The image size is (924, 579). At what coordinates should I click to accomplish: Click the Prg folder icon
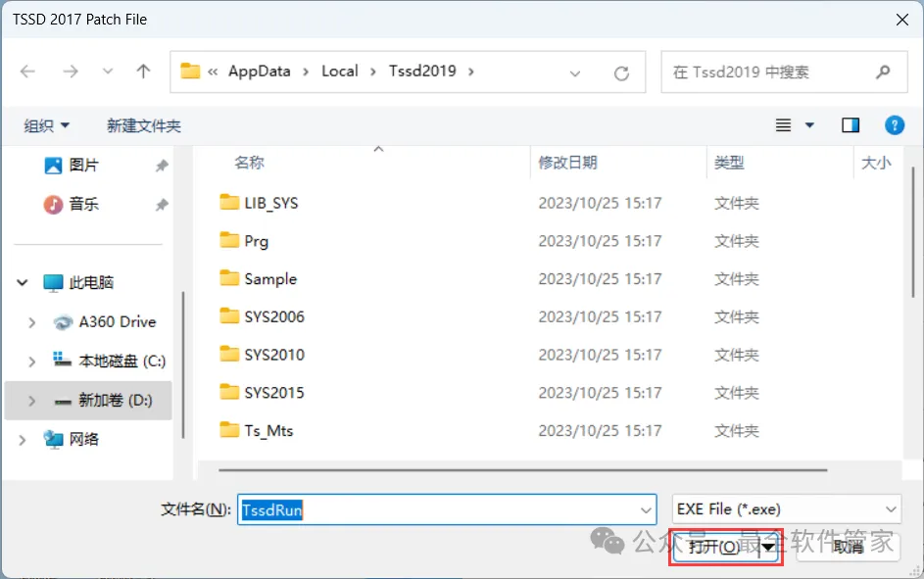click(229, 240)
